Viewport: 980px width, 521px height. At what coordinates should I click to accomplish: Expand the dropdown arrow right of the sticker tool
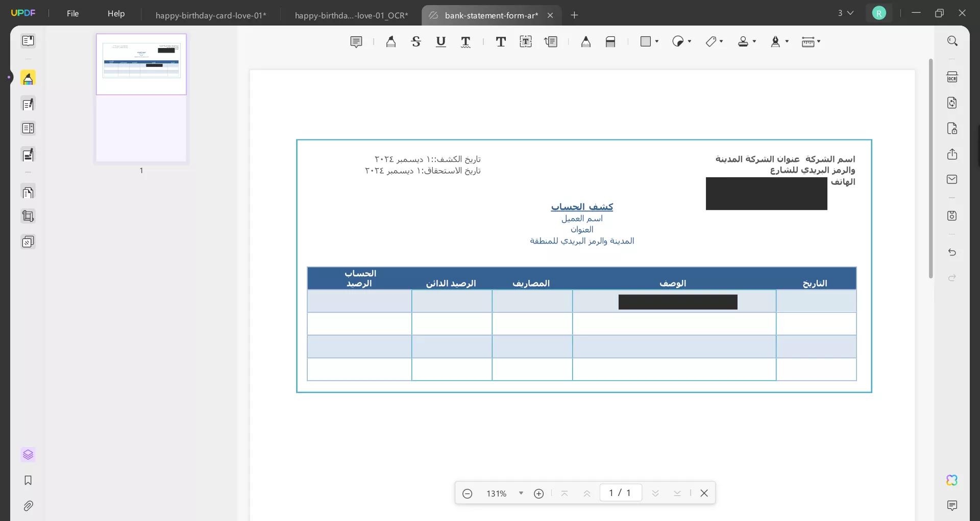coord(721,42)
